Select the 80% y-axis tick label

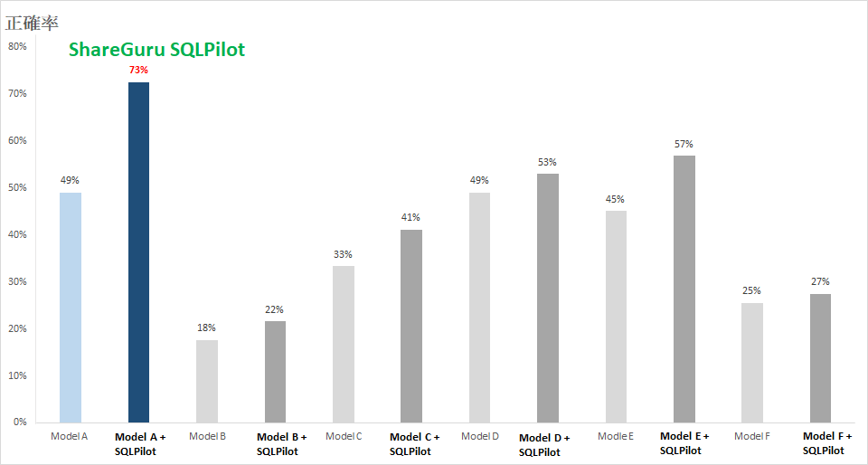[16, 46]
